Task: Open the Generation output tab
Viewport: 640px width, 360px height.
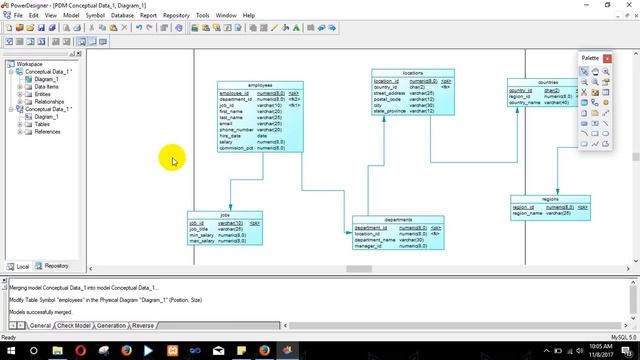Action: pos(111,326)
